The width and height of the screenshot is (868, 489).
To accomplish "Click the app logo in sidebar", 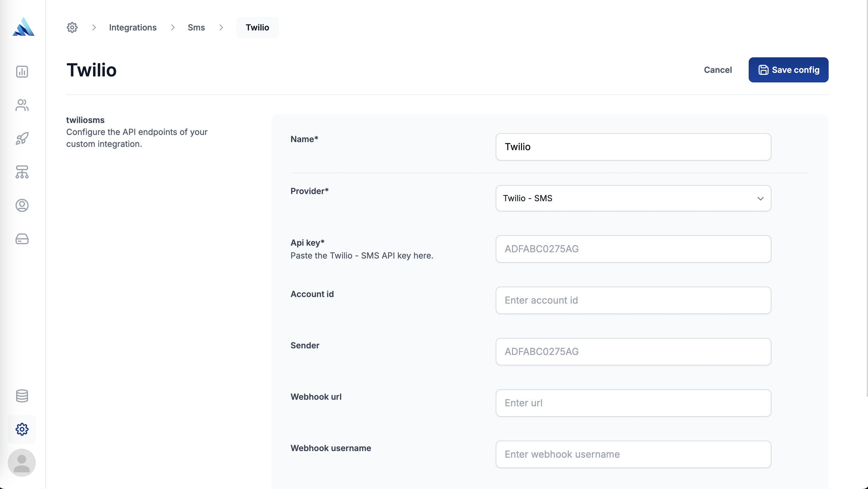I will click(x=23, y=27).
